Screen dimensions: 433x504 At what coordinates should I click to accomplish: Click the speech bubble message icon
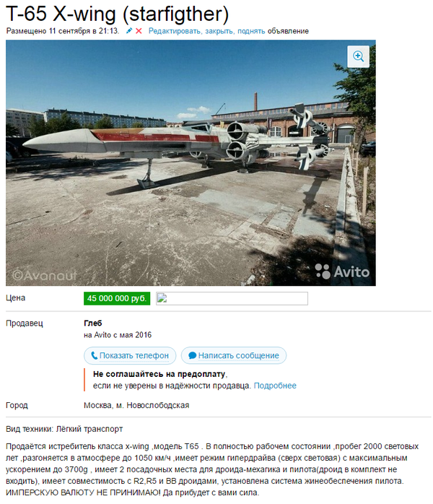pyautogui.click(x=193, y=355)
